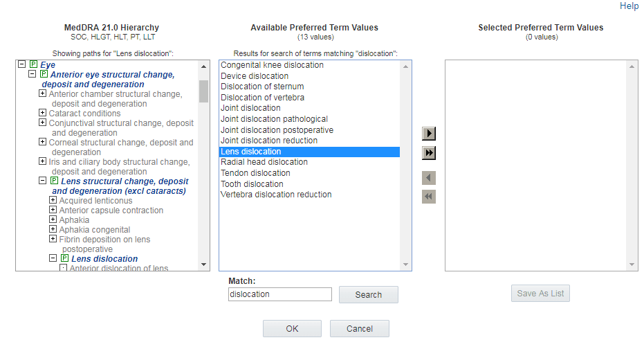This screenshot has width=644, height=340.
Task: Click P icon beside Lens structural change
Action: 54,181
